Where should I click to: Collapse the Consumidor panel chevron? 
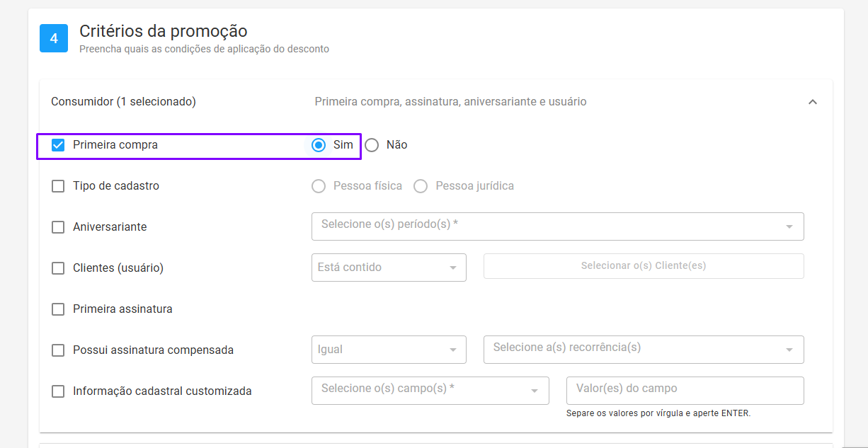pos(813,102)
